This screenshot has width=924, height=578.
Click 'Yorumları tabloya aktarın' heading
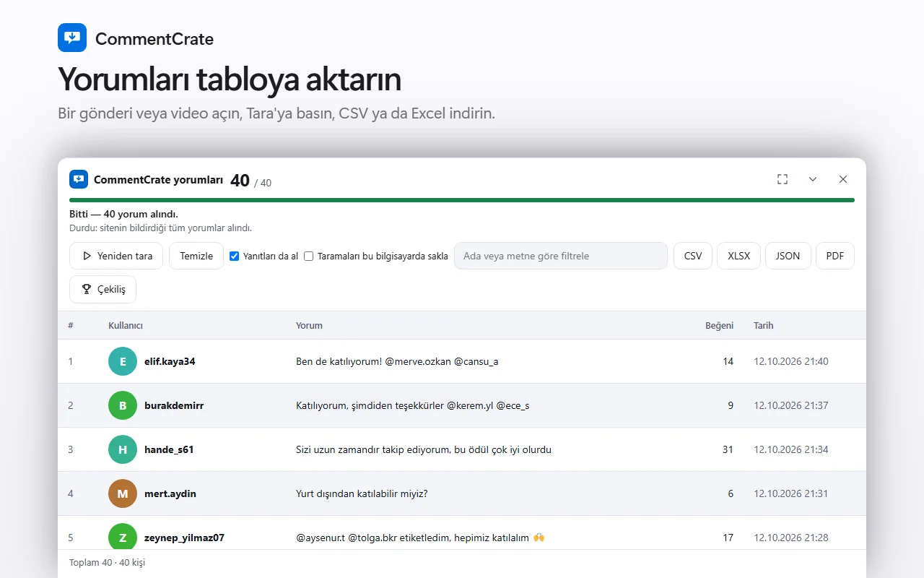[x=230, y=79]
